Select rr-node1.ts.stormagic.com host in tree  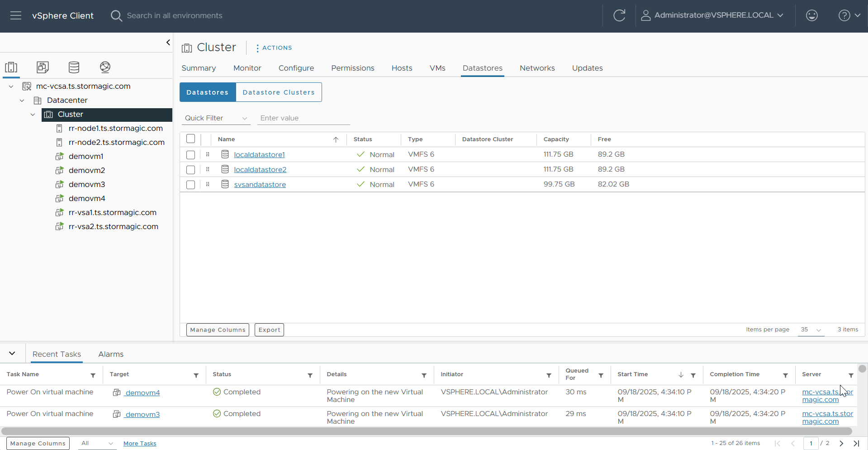tap(115, 129)
